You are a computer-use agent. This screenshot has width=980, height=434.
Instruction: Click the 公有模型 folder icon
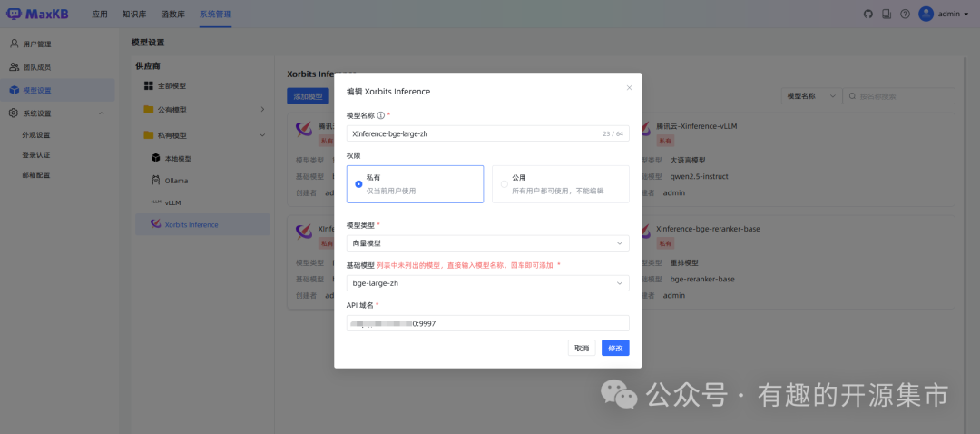pos(148,110)
